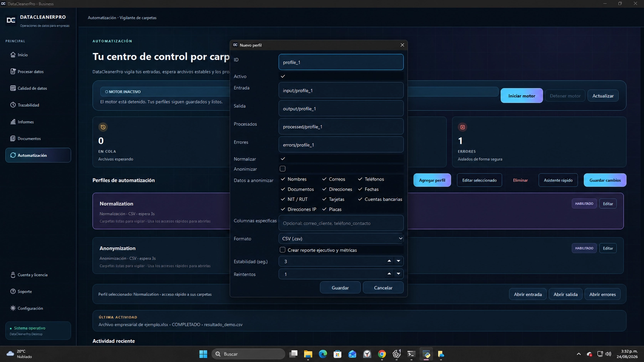Click the Guardar cambios button
Image resolution: width=644 pixels, height=362 pixels.
(605, 180)
